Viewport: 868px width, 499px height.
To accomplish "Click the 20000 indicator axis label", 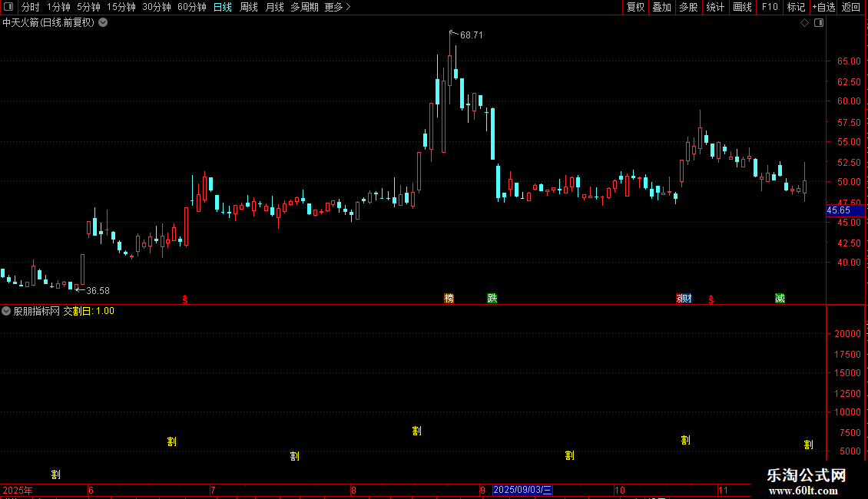I will [847, 334].
